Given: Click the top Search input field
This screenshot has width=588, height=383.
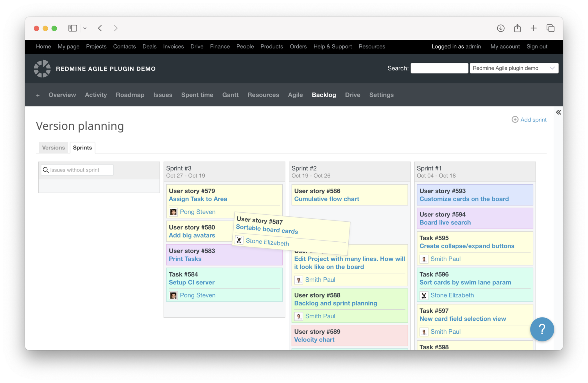Looking at the screenshot, I should coord(439,68).
